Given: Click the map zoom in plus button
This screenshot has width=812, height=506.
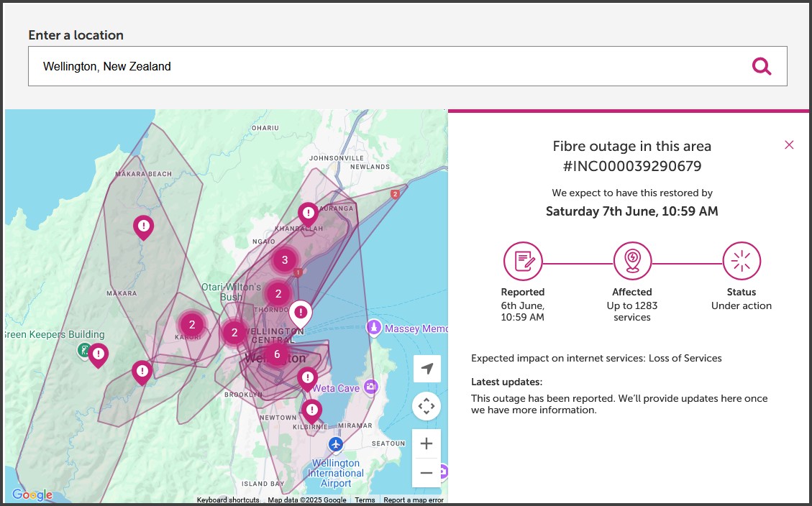Looking at the screenshot, I should click(x=426, y=443).
